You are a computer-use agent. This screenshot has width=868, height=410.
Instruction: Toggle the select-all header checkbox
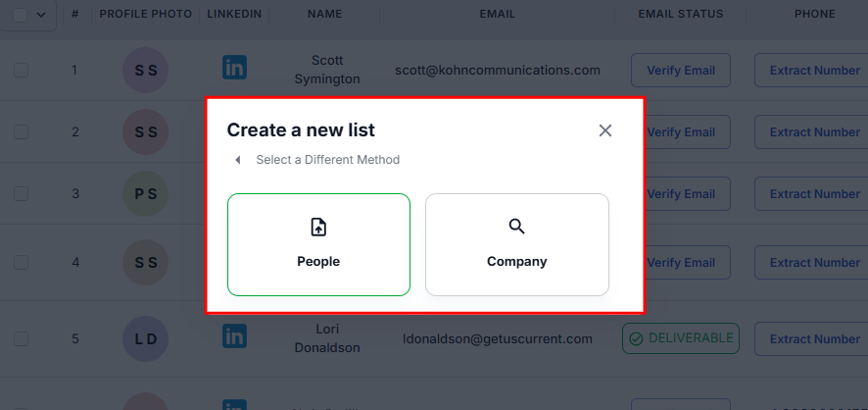pyautogui.click(x=19, y=14)
